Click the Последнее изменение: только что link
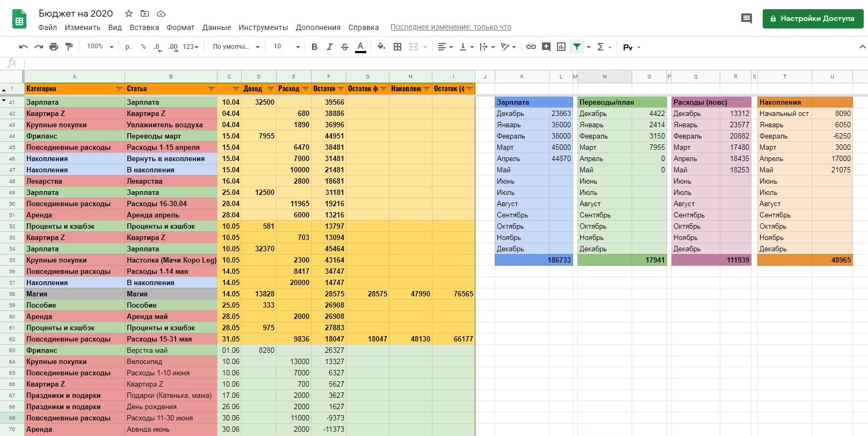 [451, 27]
